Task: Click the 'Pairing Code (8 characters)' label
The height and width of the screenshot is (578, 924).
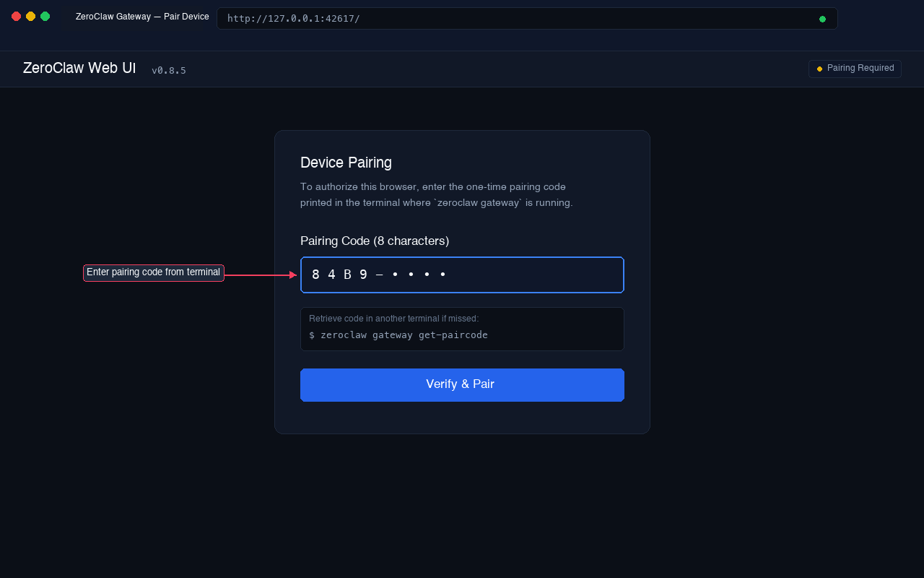Action: (x=375, y=241)
